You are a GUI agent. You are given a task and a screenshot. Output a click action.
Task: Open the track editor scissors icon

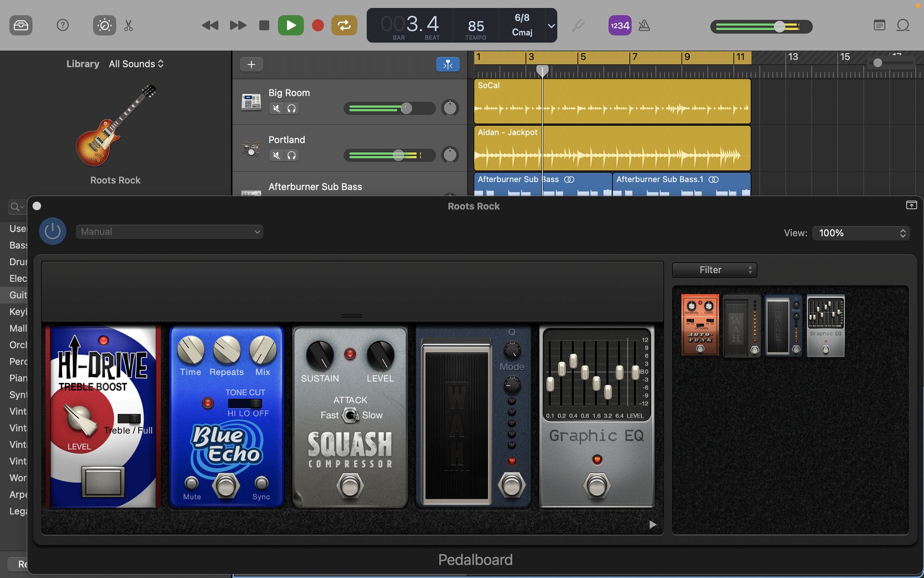click(128, 25)
